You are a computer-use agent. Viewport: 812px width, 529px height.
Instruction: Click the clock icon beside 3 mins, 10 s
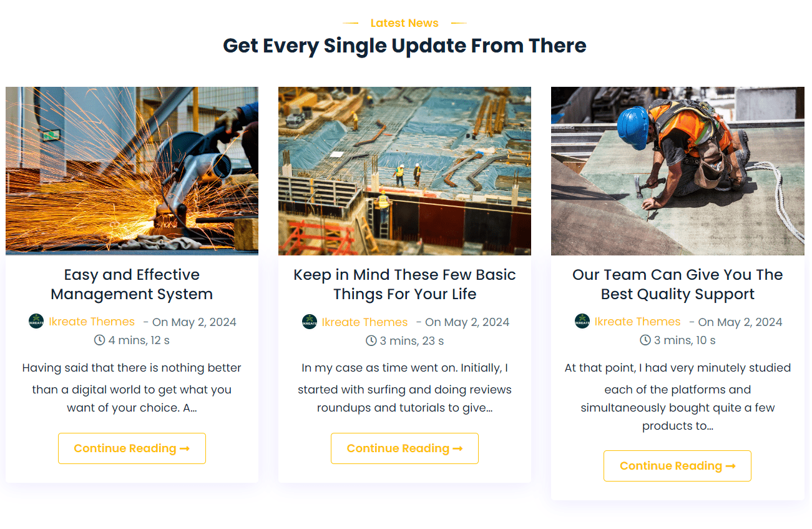point(645,340)
